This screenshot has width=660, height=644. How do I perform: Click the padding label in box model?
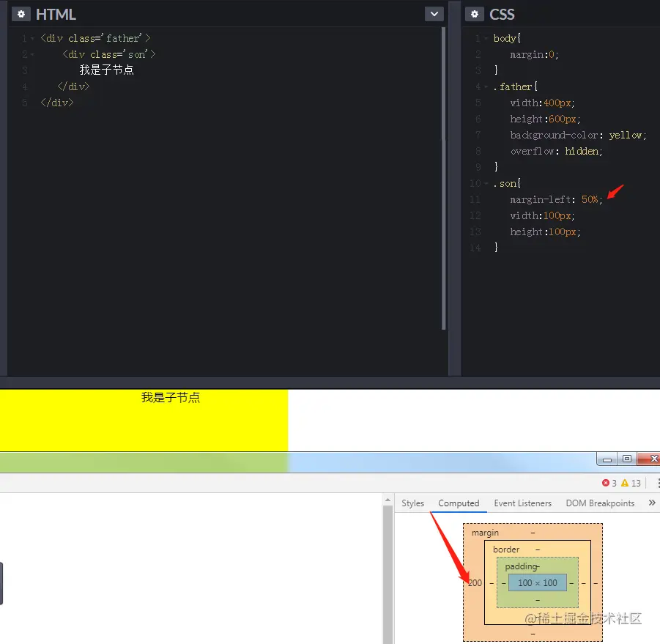(x=521, y=566)
